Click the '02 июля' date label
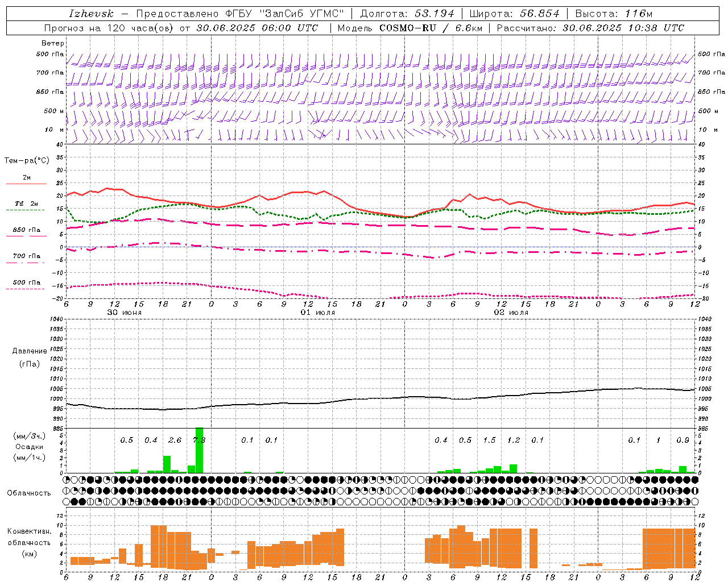This screenshot has height=582, width=728. [511, 313]
